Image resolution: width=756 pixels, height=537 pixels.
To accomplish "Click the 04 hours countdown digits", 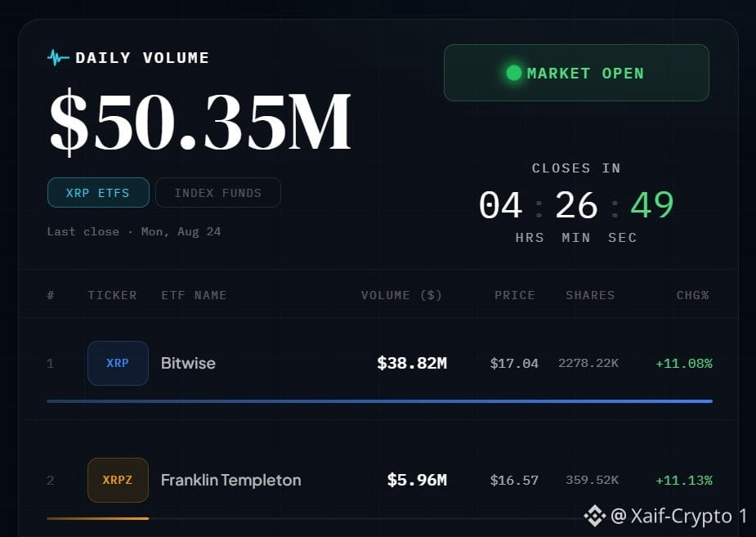I will click(x=500, y=205).
